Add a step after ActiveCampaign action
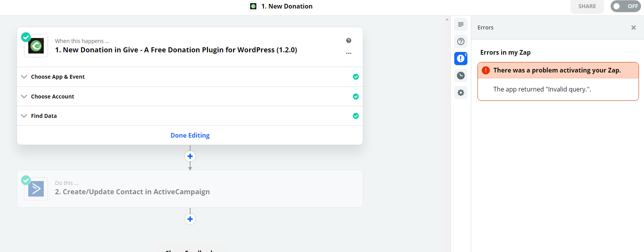Screen dimensions: 644x252 tap(190, 219)
